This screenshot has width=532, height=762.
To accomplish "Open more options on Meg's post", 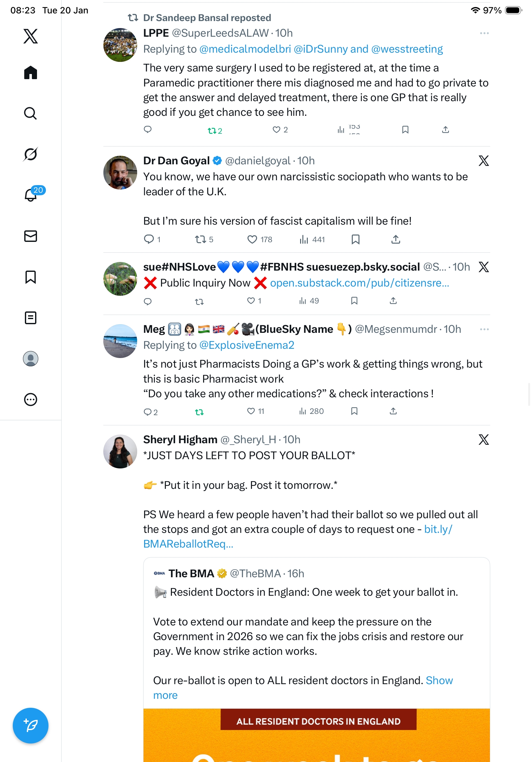I will click(x=484, y=329).
